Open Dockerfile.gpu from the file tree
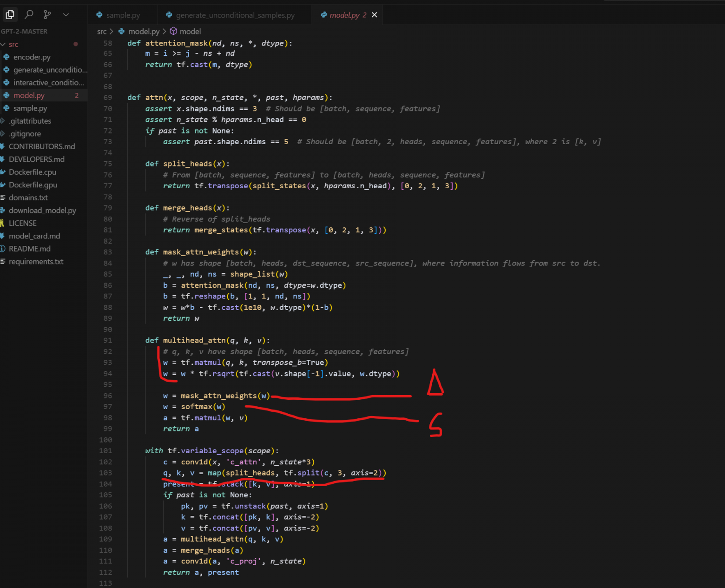725x588 pixels. (33, 185)
